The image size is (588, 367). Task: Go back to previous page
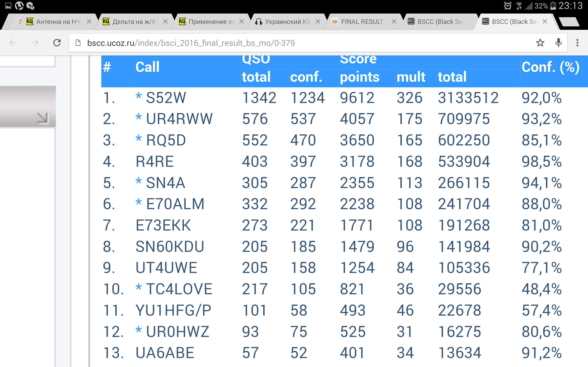(x=13, y=43)
